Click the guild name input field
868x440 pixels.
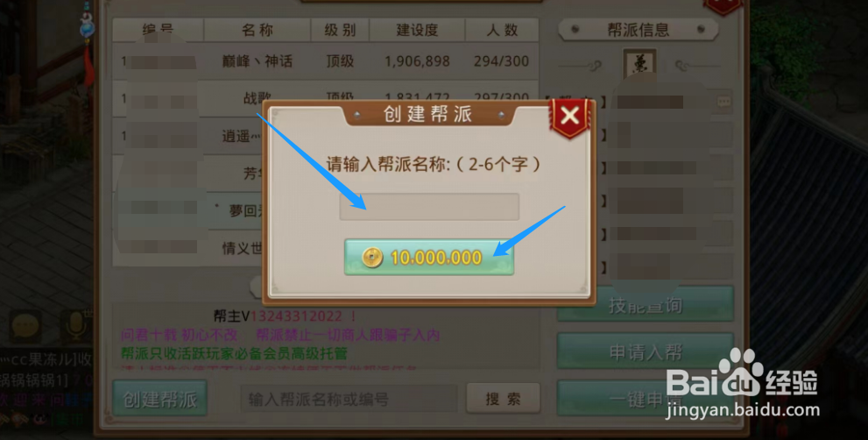coord(429,207)
